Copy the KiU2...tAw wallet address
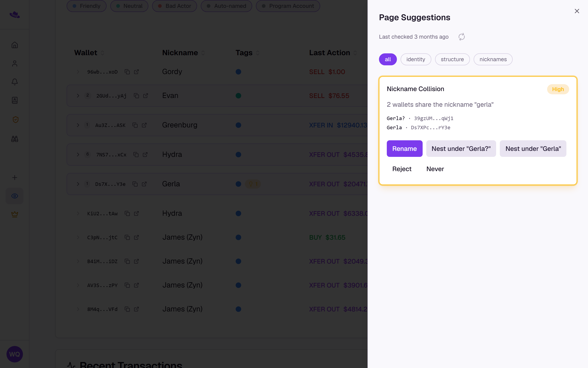Viewport: 588px width, 368px height. point(127,213)
